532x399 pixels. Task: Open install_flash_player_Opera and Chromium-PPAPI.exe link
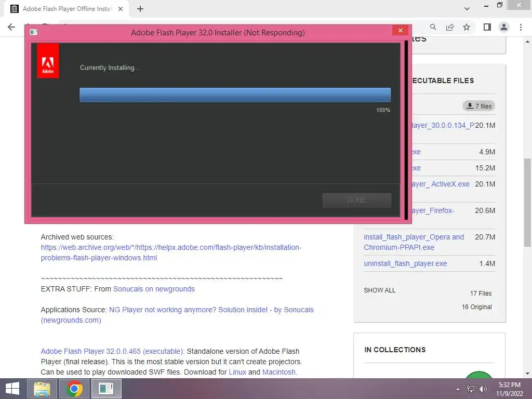tap(414, 242)
